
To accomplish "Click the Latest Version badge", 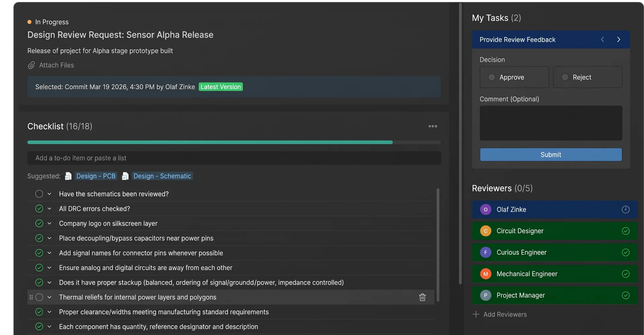I will [221, 87].
